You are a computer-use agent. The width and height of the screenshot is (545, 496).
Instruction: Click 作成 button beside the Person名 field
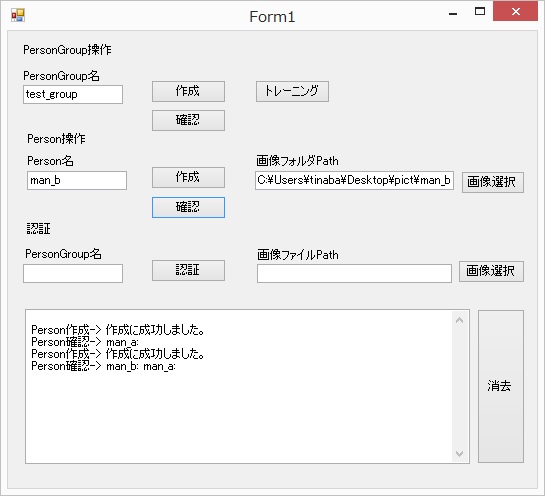click(188, 177)
